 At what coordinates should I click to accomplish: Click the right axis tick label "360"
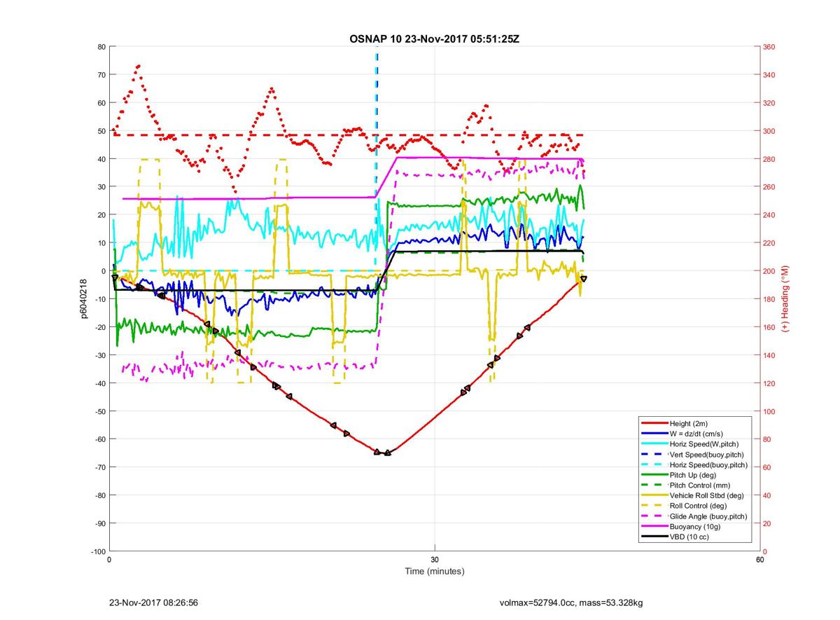pyautogui.click(x=770, y=47)
